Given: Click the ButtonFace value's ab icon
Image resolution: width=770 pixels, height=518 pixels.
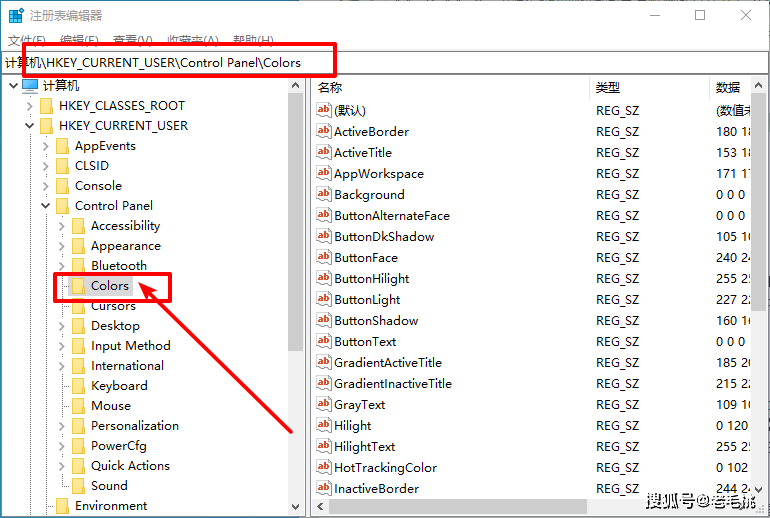Looking at the screenshot, I should [x=323, y=257].
